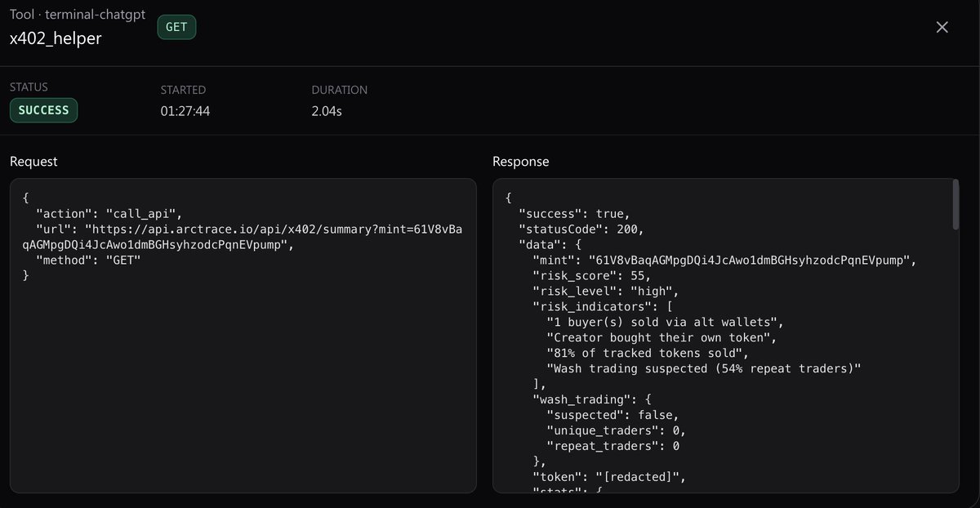980x508 pixels.
Task: Click '1 buyer(s) sold via alt wallets'
Action: click(665, 322)
